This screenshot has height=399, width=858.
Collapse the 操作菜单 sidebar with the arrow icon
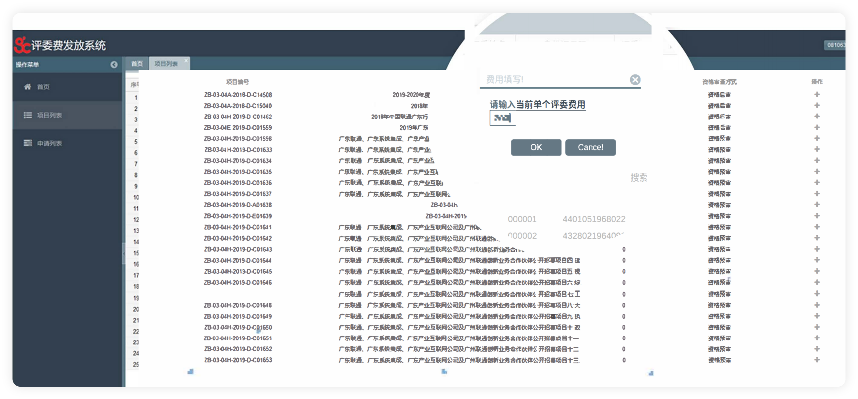[x=114, y=65]
